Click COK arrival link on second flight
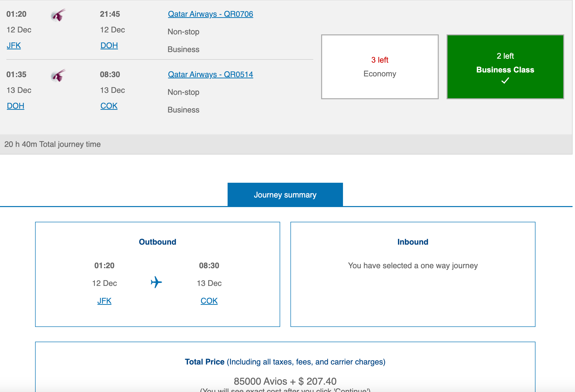 [109, 106]
